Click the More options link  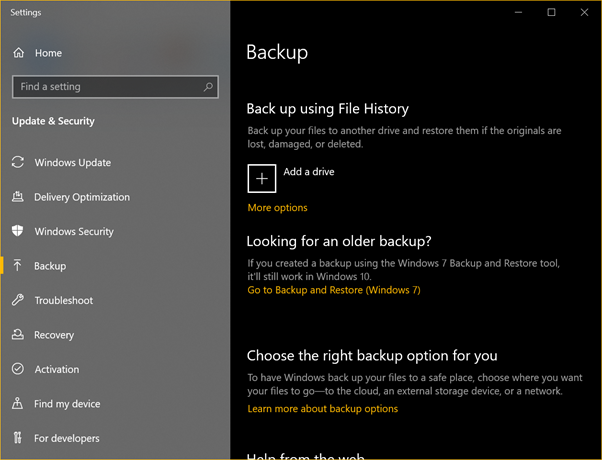coord(278,208)
